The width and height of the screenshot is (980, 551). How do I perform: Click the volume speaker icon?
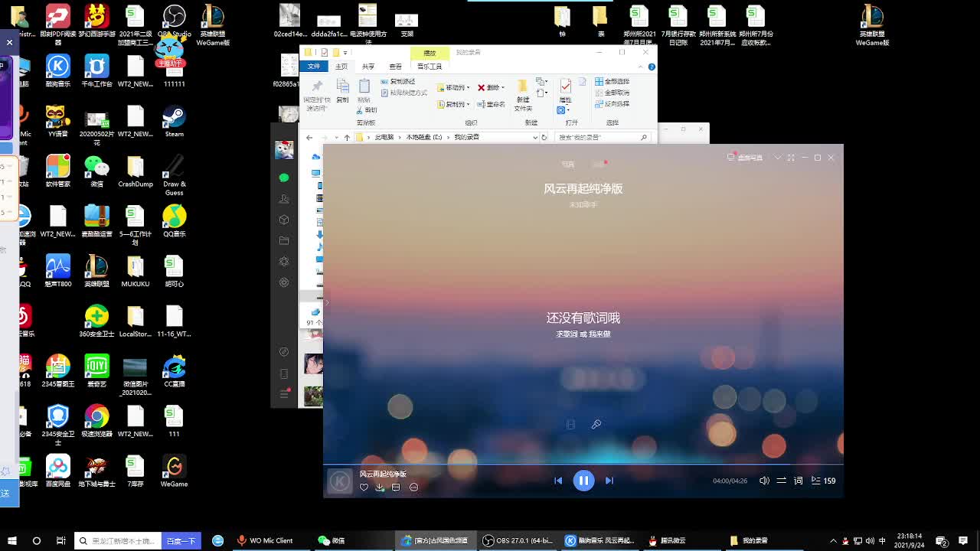point(763,481)
